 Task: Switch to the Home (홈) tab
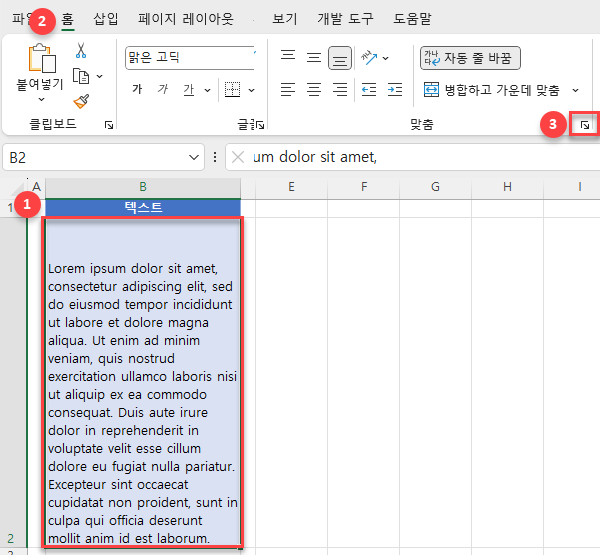tap(68, 19)
